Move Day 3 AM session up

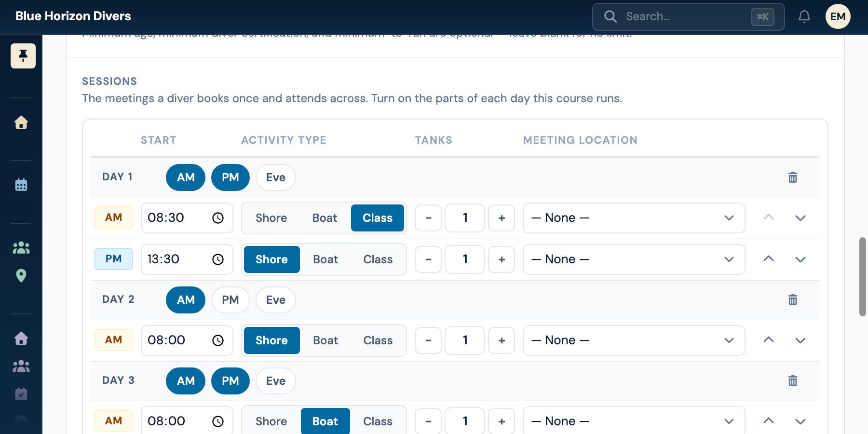[769, 421]
